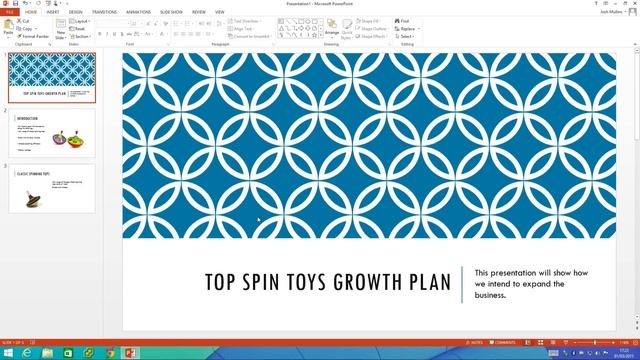
Task: Reset the slide layout
Action: 77,29
